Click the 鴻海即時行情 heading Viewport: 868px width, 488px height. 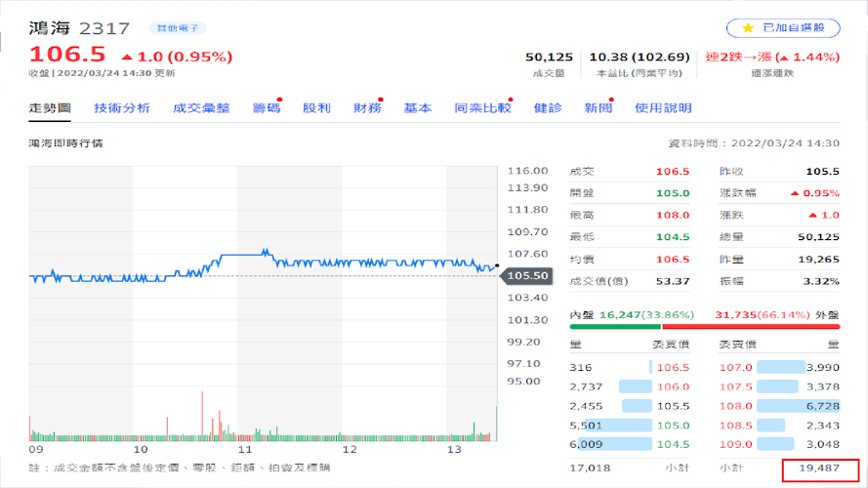click(65, 143)
